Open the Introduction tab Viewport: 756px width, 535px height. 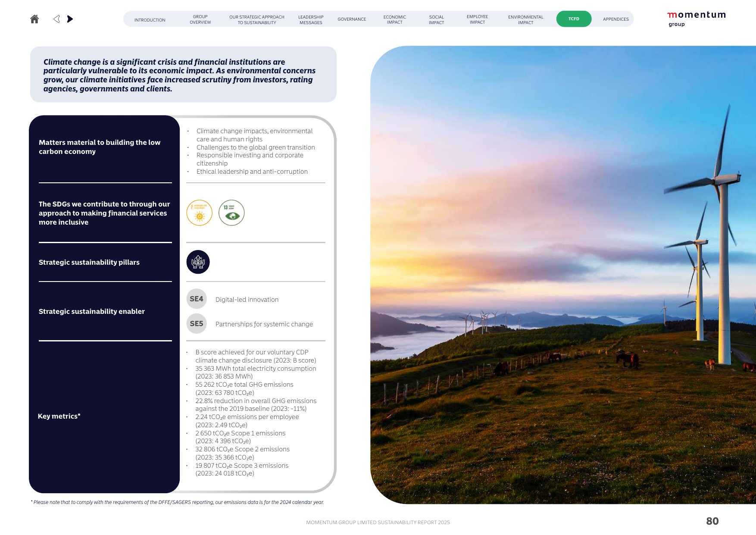(150, 20)
